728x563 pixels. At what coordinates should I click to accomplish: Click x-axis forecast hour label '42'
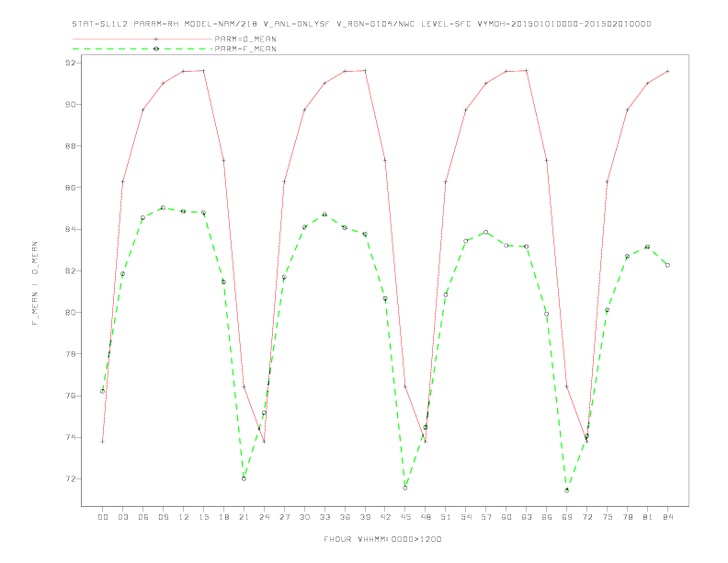pos(385,517)
